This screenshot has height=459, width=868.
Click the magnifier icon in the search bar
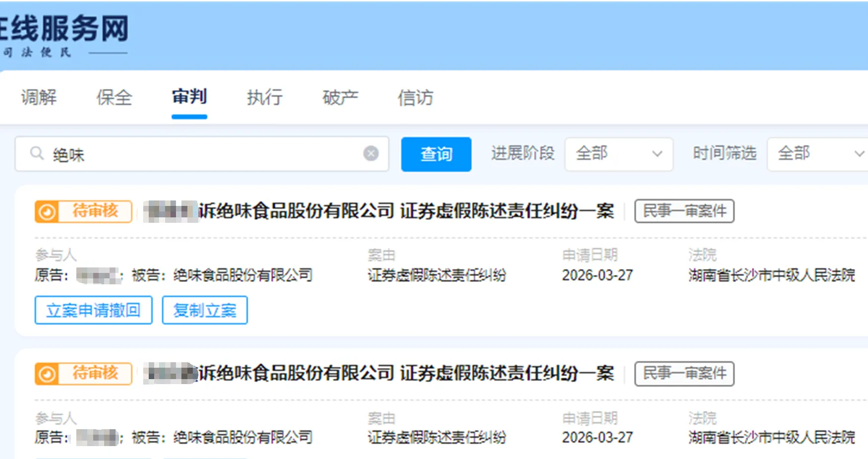(37, 154)
